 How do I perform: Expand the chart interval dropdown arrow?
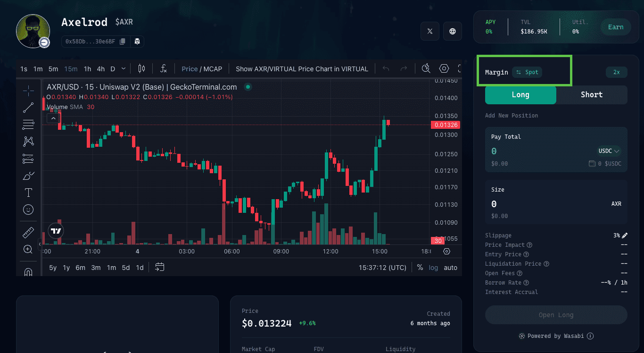124,69
